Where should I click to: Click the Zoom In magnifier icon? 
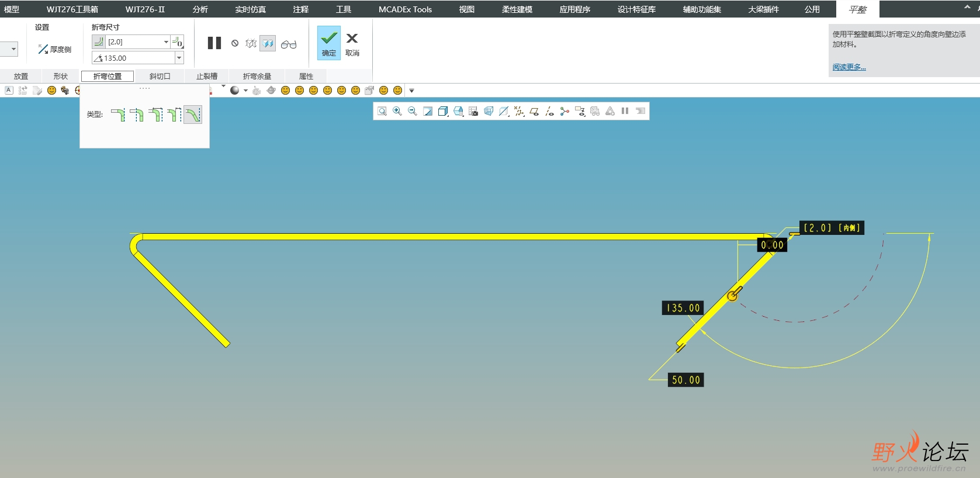click(x=397, y=111)
